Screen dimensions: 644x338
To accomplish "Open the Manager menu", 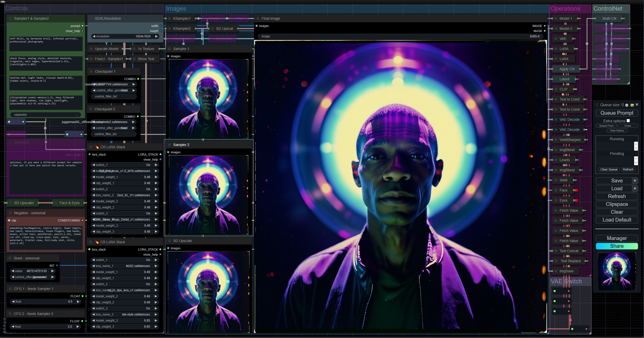I will pos(617,238).
